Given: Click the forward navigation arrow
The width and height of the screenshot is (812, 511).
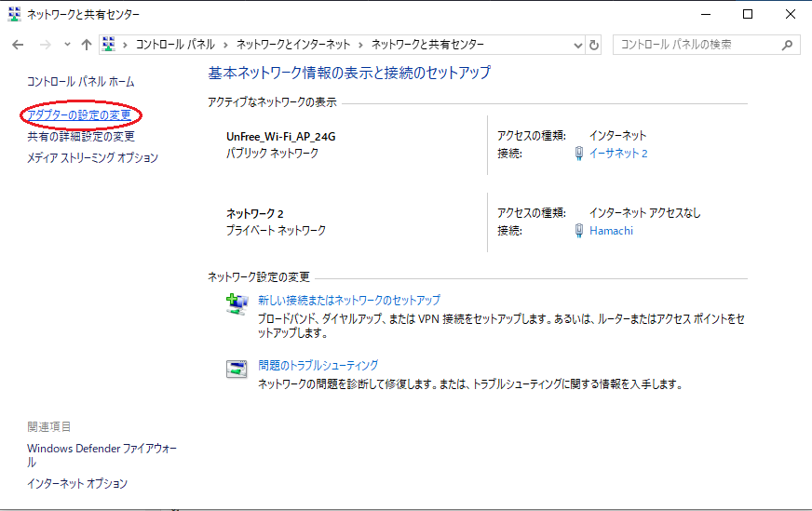Looking at the screenshot, I should 45,45.
